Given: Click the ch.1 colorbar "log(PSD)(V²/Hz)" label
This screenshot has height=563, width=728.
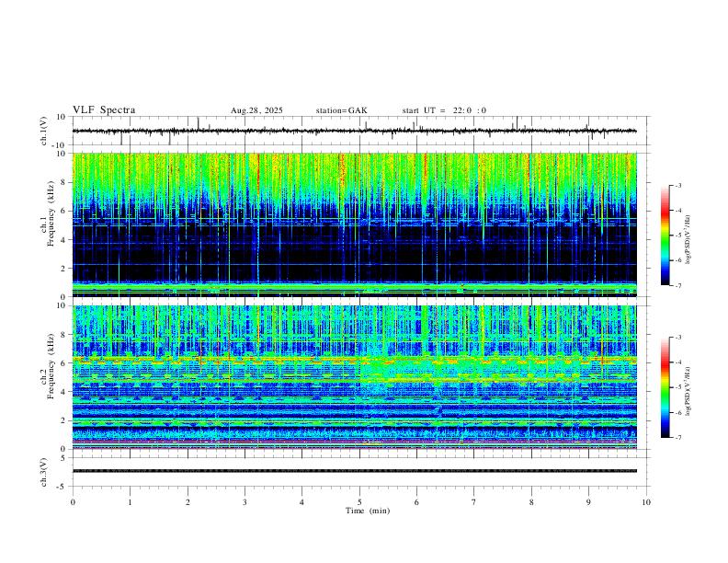Looking at the screenshot, I should pos(688,240).
